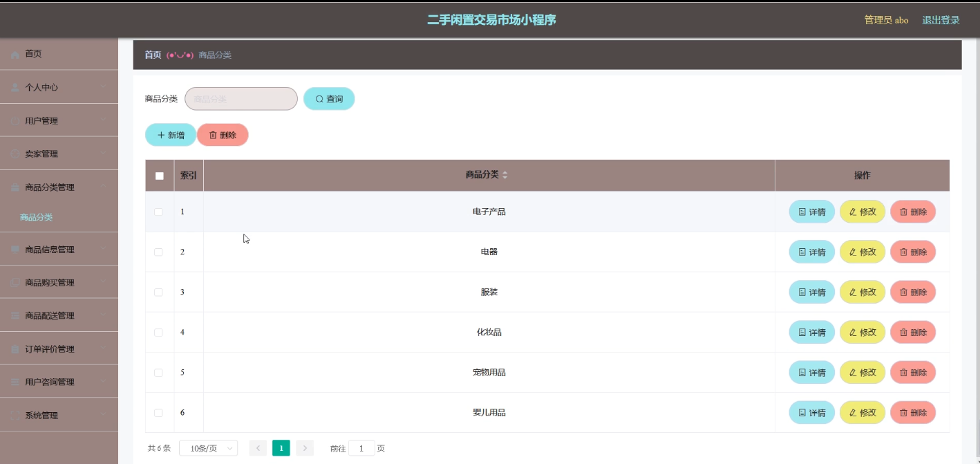The height and width of the screenshot is (464, 980).
Task: Click the sort arrows next to 商品分类 header
Action: (x=505, y=175)
